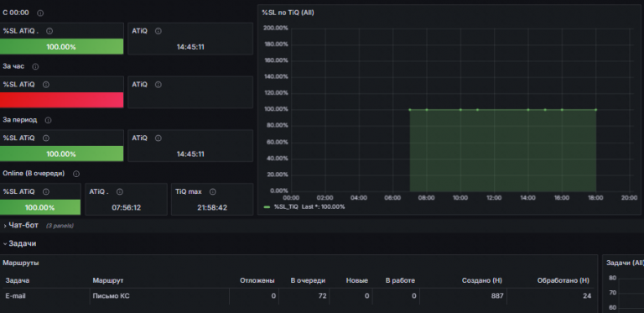Click info icon on top ATiQ panel showing 14:45:11

[158, 31]
